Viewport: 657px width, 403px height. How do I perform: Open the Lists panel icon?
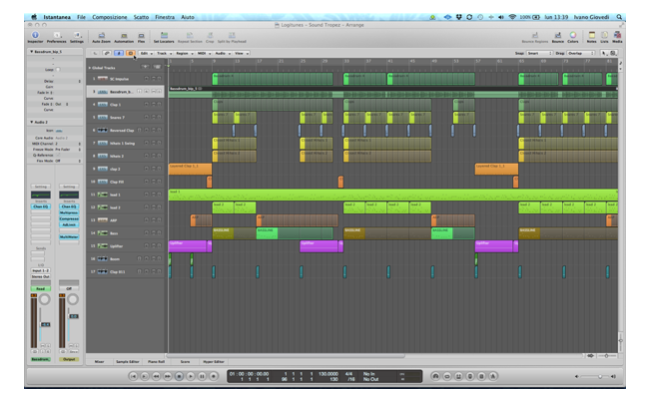pyautogui.click(x=604, y=37)
